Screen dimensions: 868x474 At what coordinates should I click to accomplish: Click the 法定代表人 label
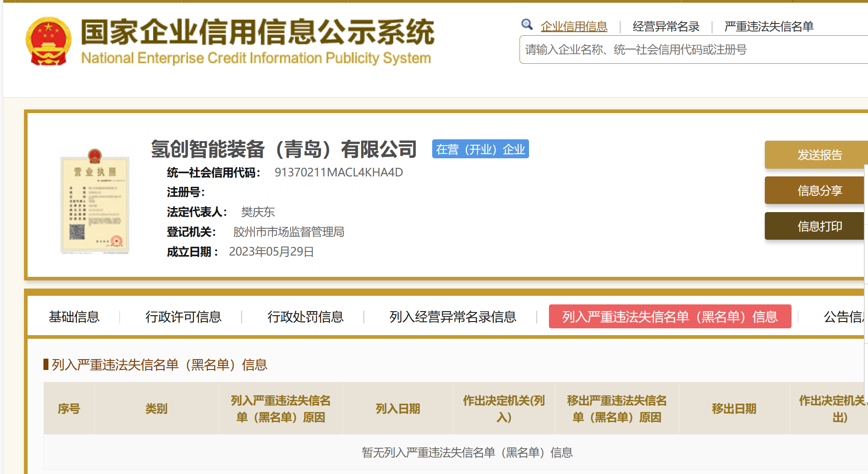tap(197, 212)
